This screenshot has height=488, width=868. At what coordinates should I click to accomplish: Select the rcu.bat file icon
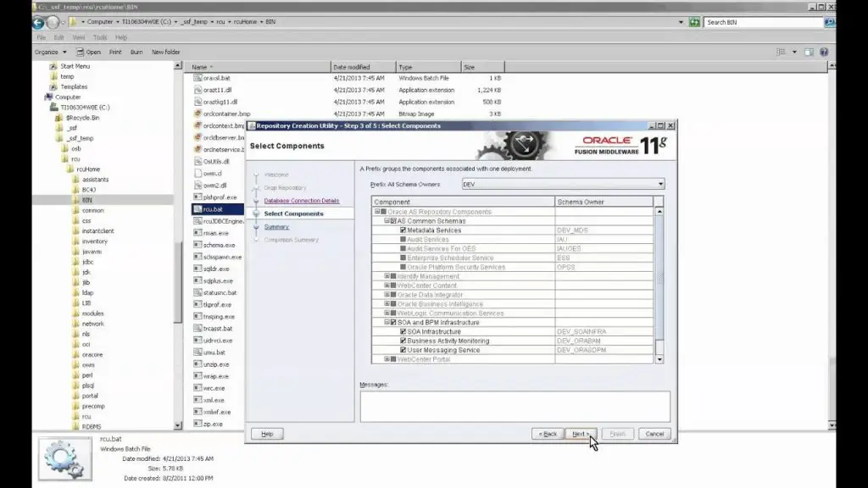(x=198, y=209)
